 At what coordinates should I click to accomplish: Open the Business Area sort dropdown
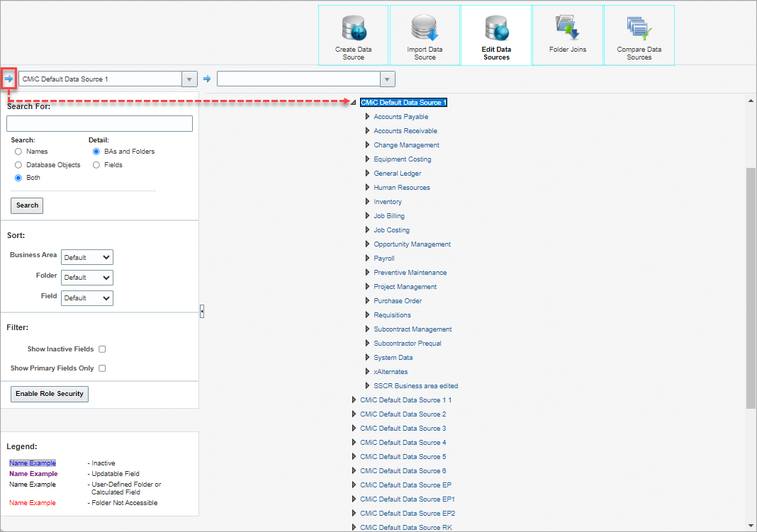point(87,257)
